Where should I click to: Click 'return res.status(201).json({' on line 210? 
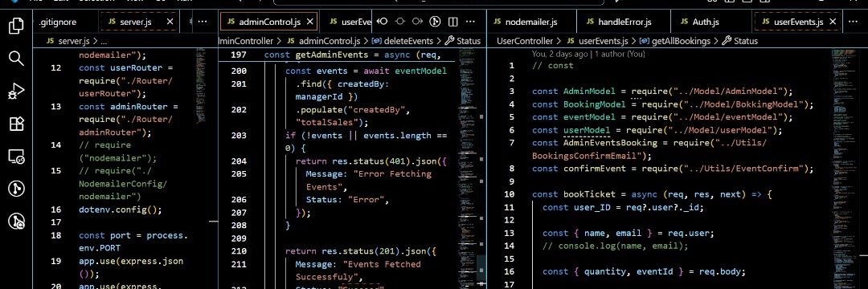point(360,251)
